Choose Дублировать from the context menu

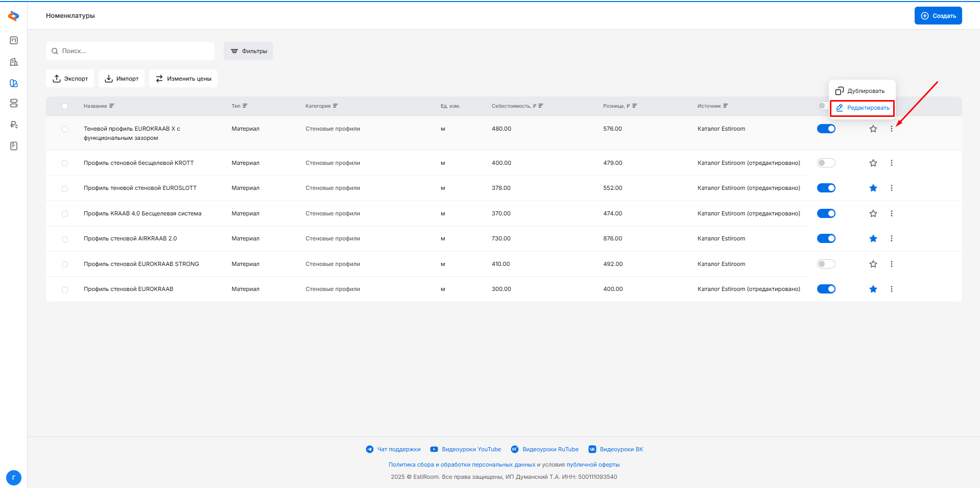coord(860,91)
